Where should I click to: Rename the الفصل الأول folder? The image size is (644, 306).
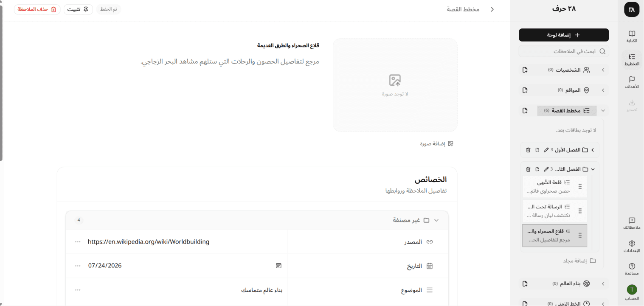coord(546,150)
